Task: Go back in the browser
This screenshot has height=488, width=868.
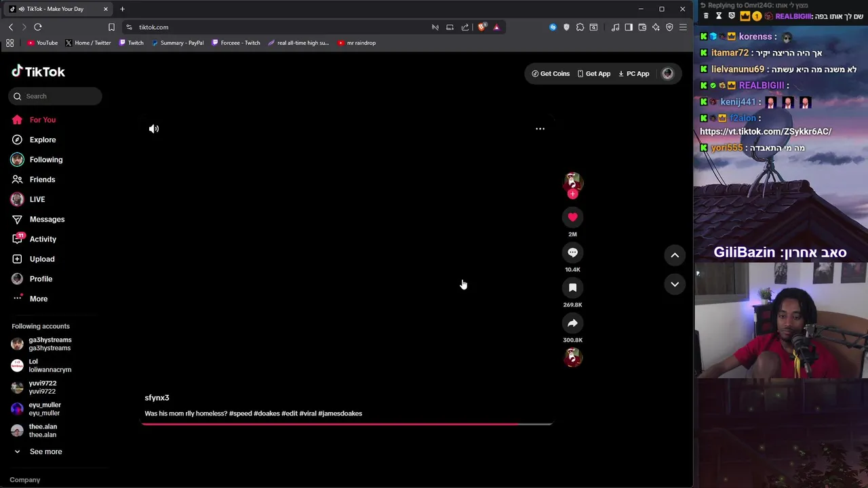Action: click(11, 27)
